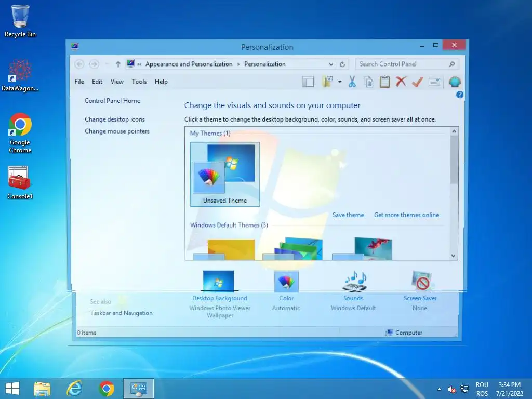Open Desktop Background settings icon
This screenshot has height=399, width=532.
click(219, 281)
